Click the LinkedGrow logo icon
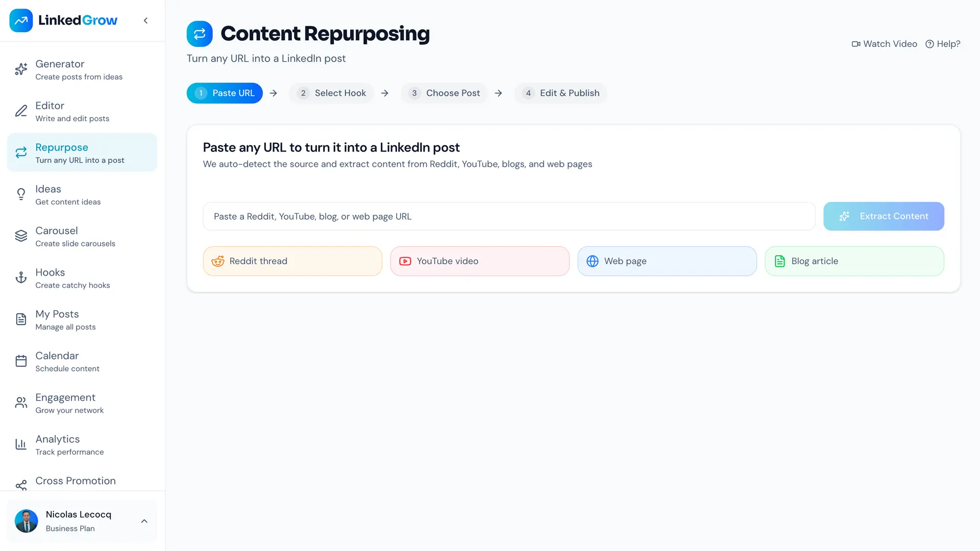The height and width of the screenshot is (551, 980). click(21, 20)
